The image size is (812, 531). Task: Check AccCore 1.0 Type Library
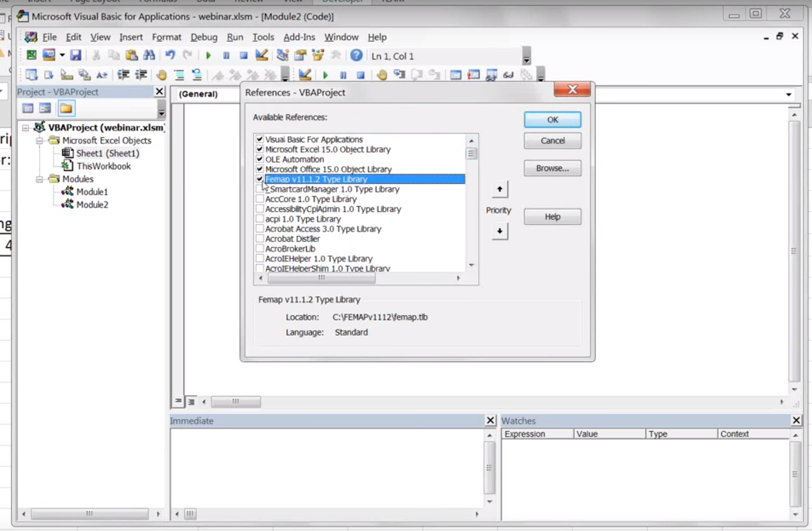(260, 199)
